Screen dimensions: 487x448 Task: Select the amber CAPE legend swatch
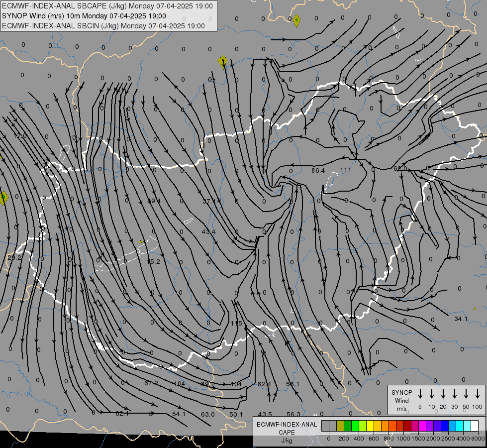378,426
